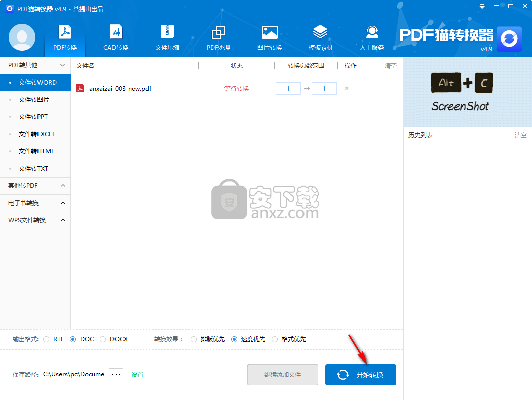Select 文件转图片 in sidebar
Viewport: 532px width, 400px height.
click(x=35, y=100)
